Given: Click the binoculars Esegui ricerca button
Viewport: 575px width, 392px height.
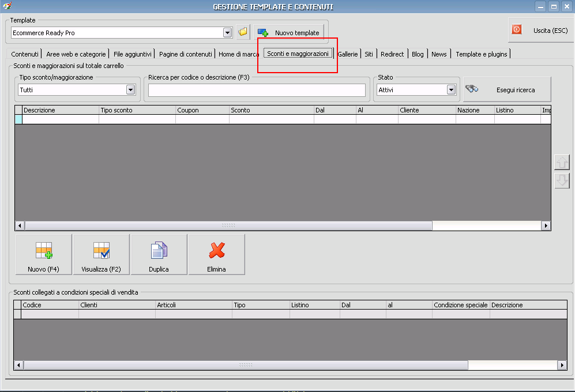Looking at the screenshot, I should (507, 89).
